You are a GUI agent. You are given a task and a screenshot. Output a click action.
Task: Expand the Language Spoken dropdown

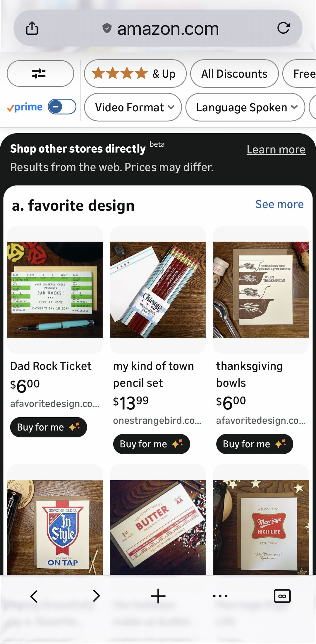point(245,107)
